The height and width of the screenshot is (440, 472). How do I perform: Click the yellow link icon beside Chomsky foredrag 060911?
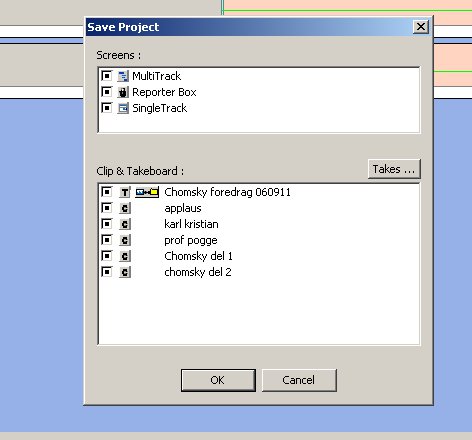point(147,192)
